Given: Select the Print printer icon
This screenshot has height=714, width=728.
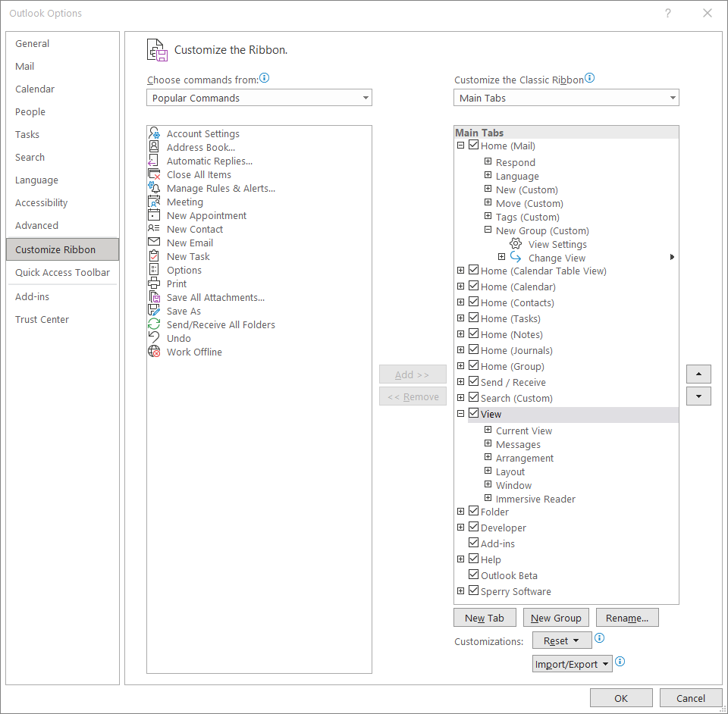Looking at the screenshot, I should pos(154,283).
